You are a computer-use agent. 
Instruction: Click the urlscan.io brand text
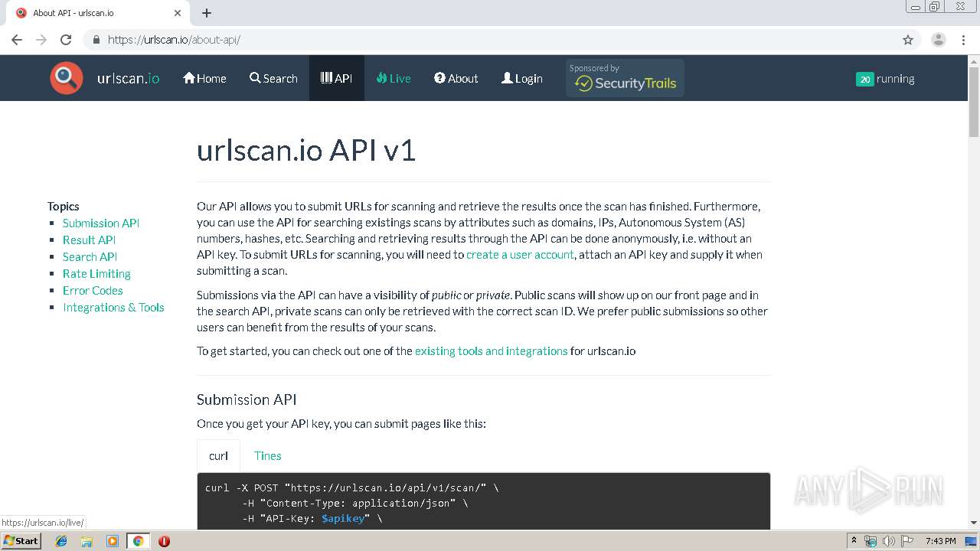pos(128,78)
